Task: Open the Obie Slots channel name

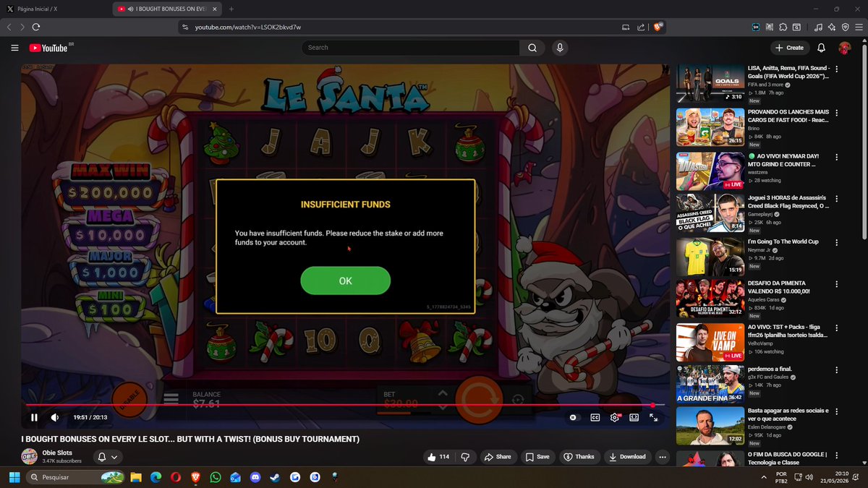Action: pos(57,453)
